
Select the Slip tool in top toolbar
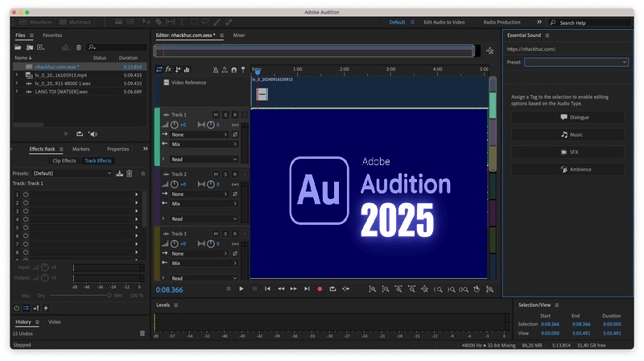click(170, 23)
